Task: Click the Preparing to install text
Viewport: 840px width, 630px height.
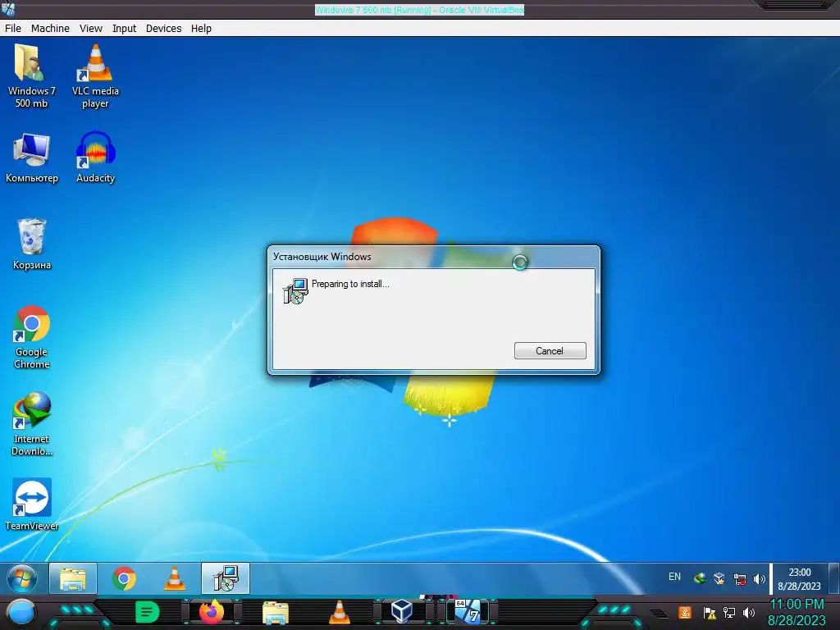Action: [350, 284]
